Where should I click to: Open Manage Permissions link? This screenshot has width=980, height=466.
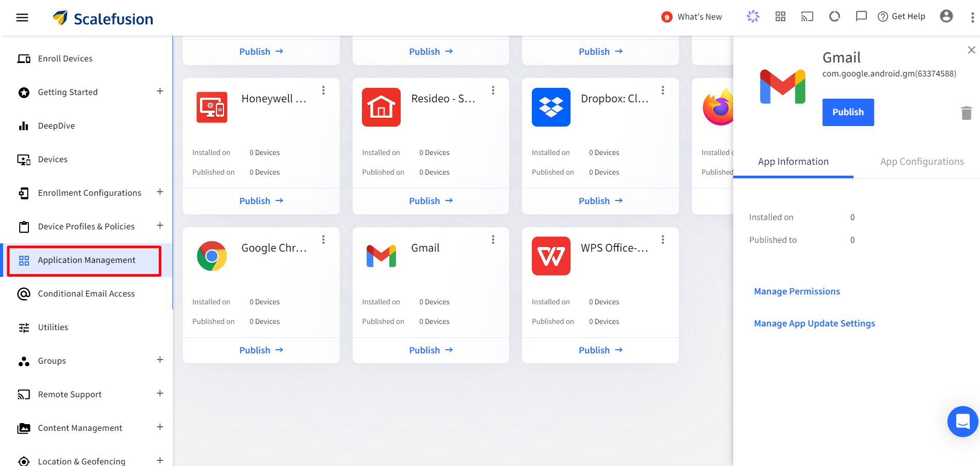(797, 292)
